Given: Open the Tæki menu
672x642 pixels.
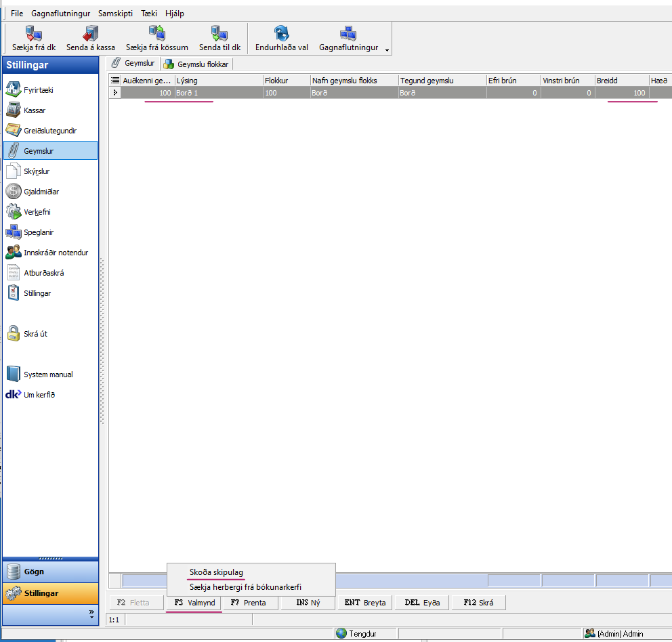Looking at the screenshot, I should click(149, 14).
